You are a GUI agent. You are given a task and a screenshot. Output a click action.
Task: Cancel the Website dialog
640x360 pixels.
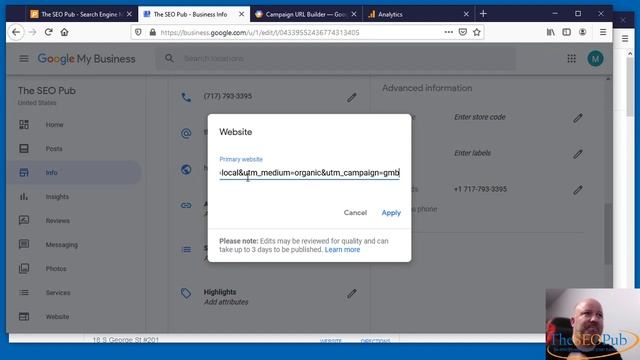click(355, 213)
